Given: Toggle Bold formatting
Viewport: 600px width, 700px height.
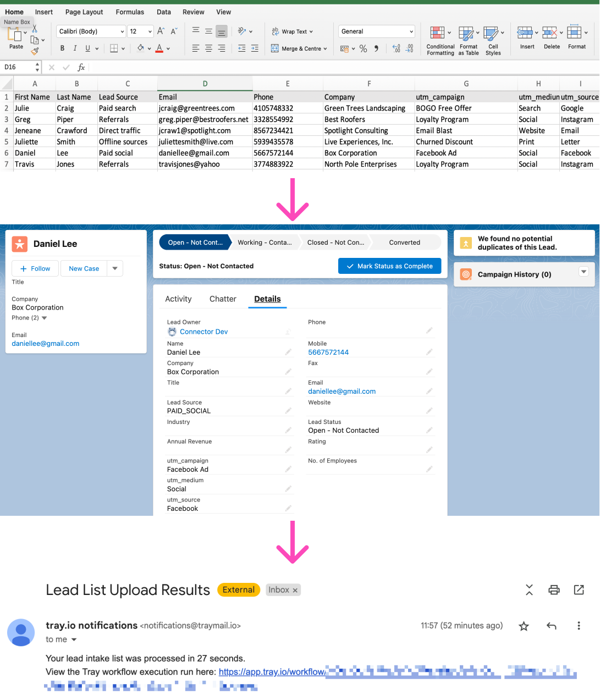Looking at the screenshot, I should pos(62,48).
